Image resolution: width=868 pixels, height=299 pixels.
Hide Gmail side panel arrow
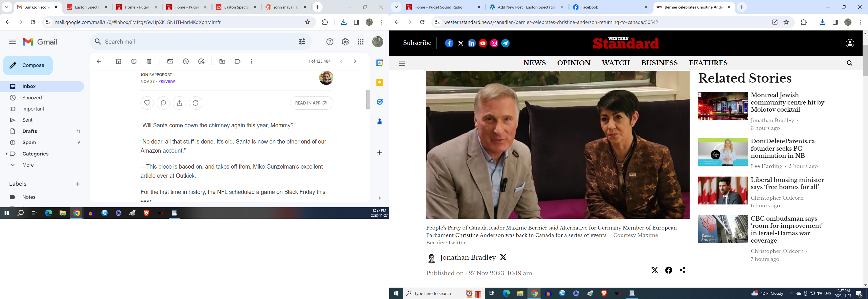[x=379, y=198]
